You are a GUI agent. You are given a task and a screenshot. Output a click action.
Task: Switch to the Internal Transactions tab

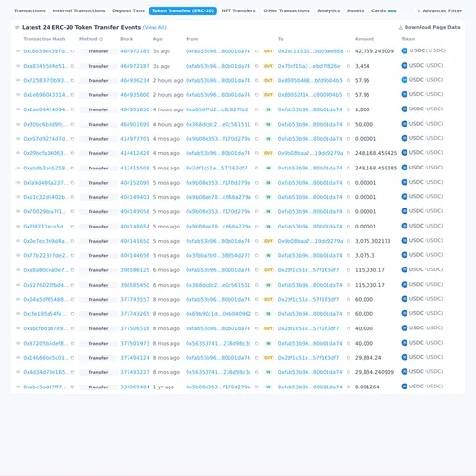point(79,10)
